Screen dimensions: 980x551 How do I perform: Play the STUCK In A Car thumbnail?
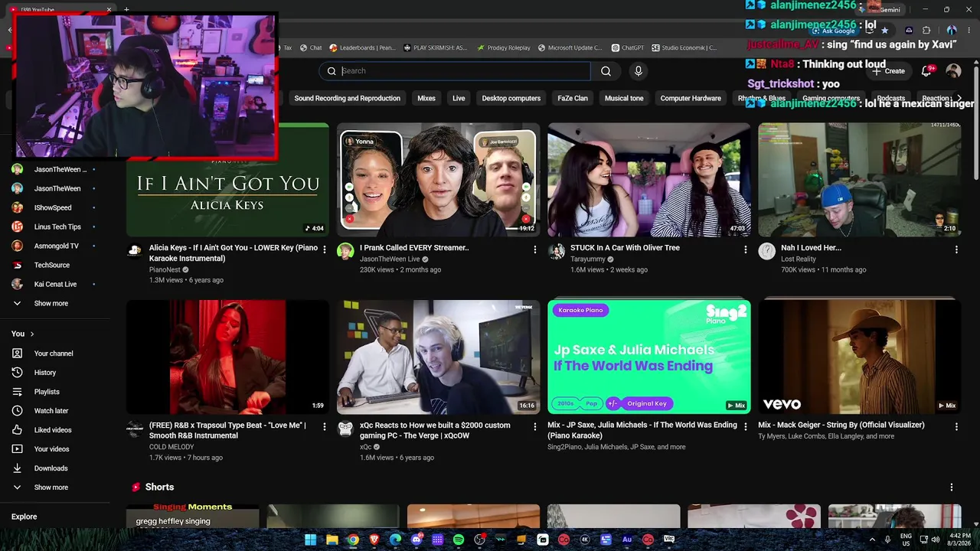pyautogui.click(x=649, y=180)
